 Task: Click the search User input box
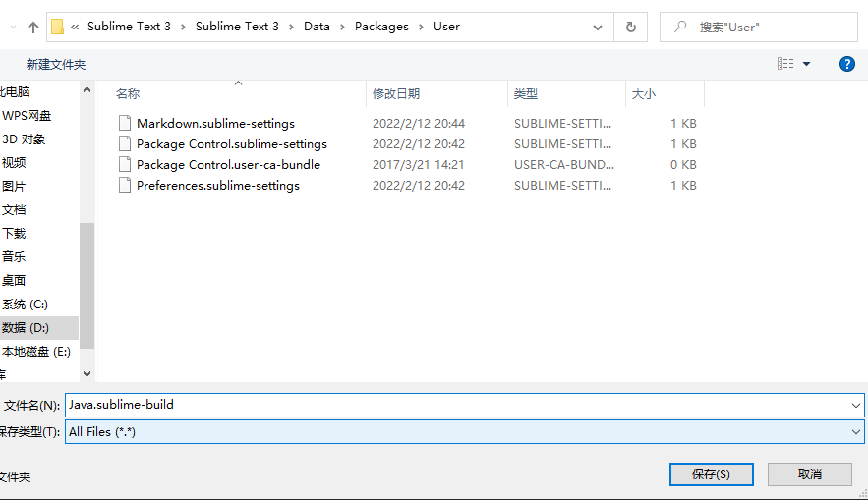[x=758, y=28]
